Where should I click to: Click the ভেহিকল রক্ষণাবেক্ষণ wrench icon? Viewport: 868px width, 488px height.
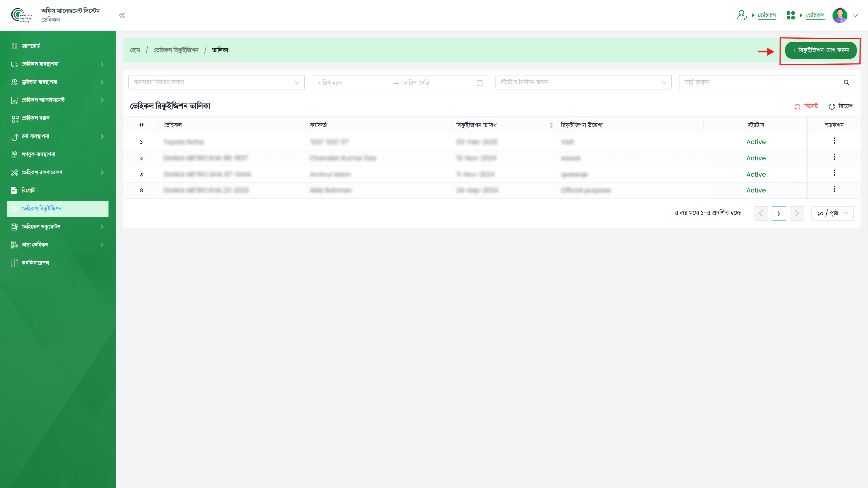14,172
